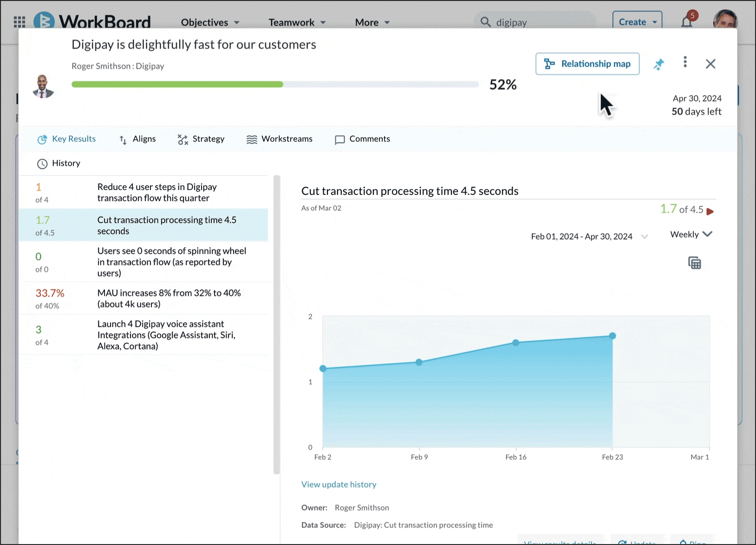Expand the Teamwork menu
The width and height of the screenshot is (756, 545).
coord(297,22)
